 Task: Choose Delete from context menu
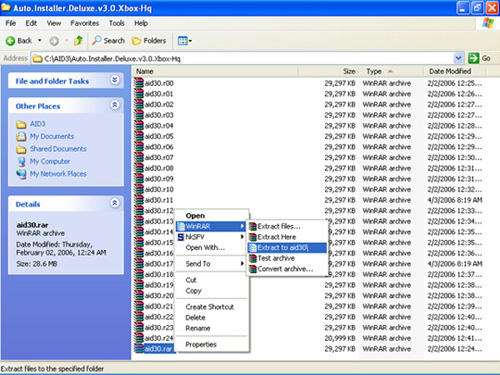point(212,318)
